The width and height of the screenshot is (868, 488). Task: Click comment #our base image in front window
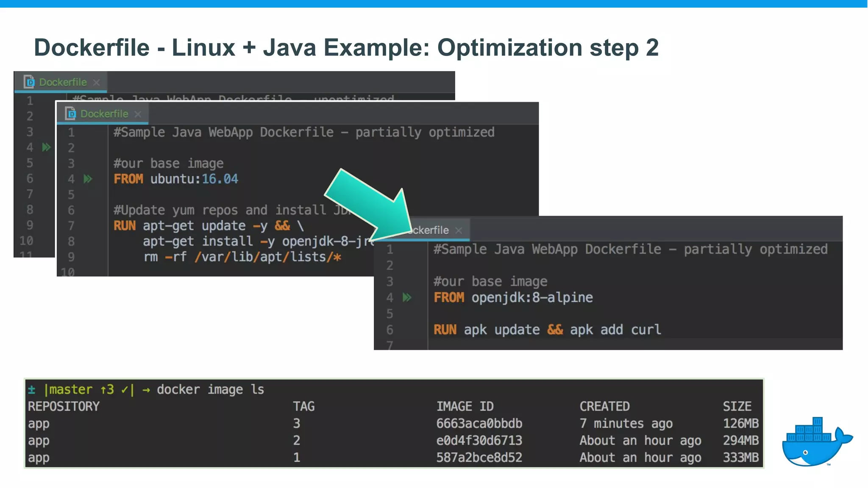coord(490,281)
